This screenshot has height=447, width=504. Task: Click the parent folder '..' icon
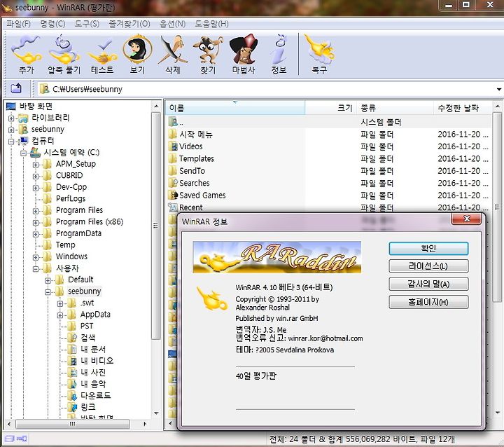coord(173,122)
